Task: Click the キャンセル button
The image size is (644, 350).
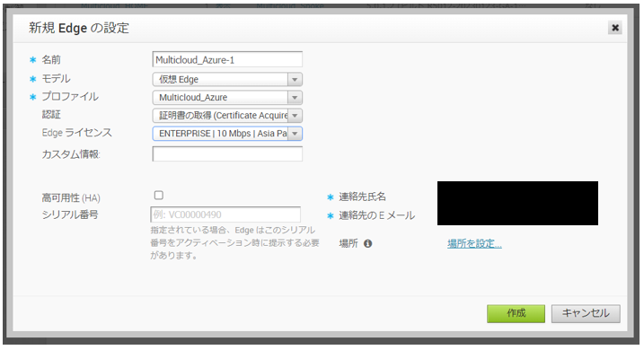Action: tap(586, 313)
